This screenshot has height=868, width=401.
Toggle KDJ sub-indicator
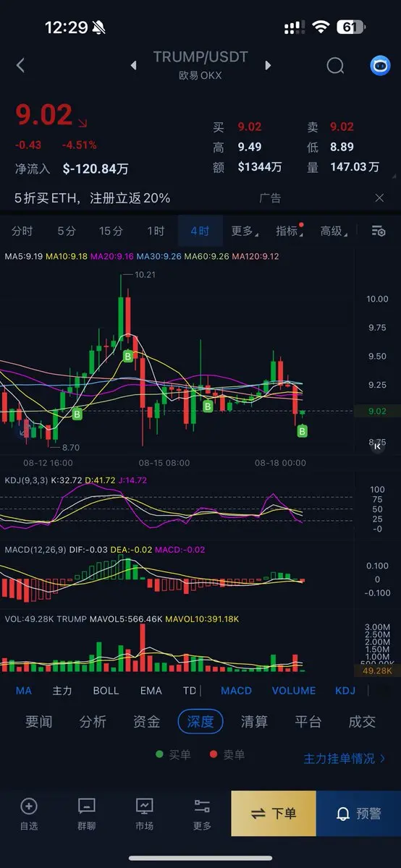point(345,690)
